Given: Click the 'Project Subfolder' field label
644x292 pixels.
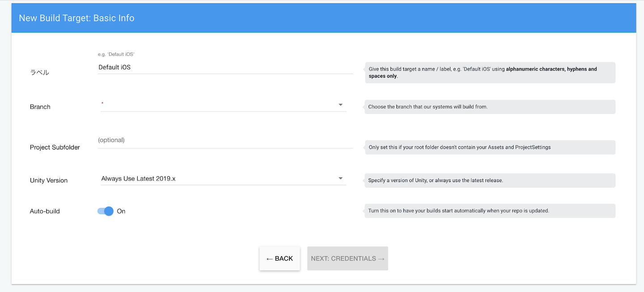Looking at the screenshot, I should click(55, 148).
